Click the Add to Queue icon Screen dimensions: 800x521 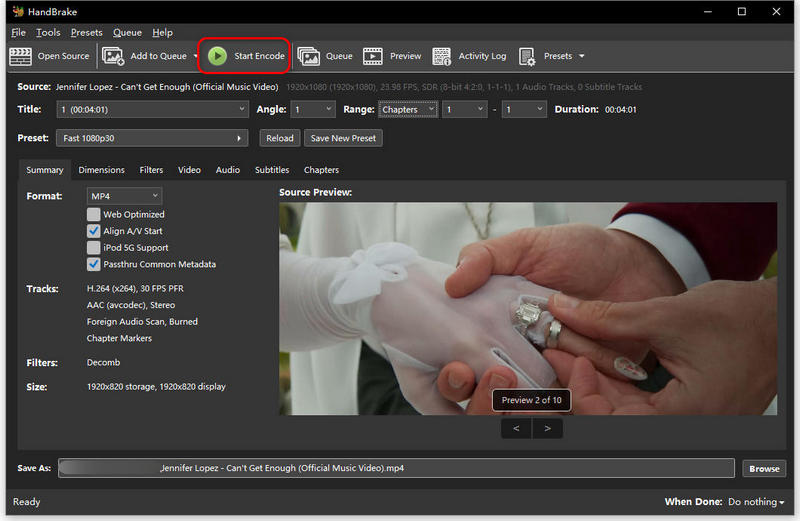coord(113,56)
